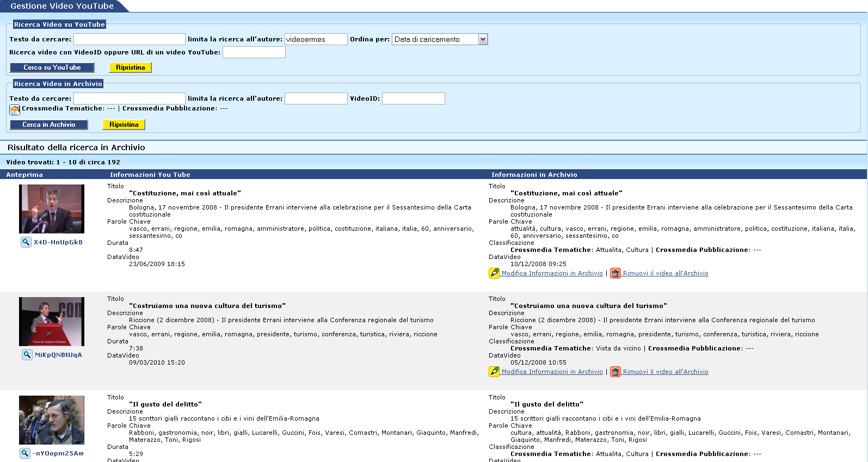Screen dimensions: 868x462
Task: Click archive date "05/12/2008 10:55"
Action: pos(538,362)
